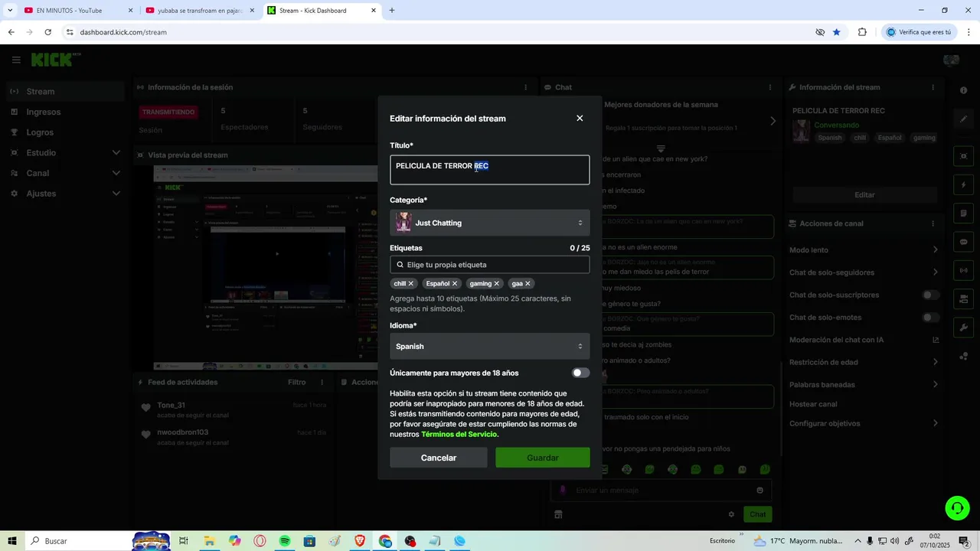Open the Idioma dropdown showing Spanish
This screenshot has height=551, width=980.
point(490,346)
